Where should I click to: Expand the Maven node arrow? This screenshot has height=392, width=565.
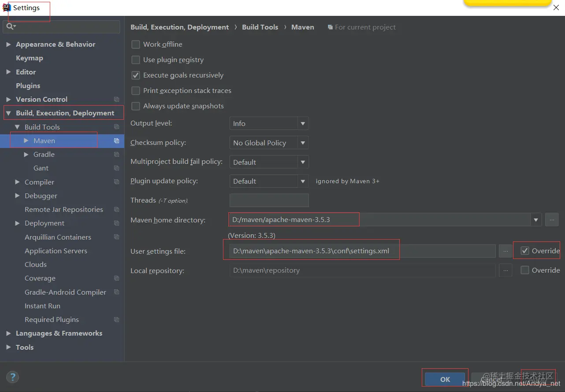point(26,141)
